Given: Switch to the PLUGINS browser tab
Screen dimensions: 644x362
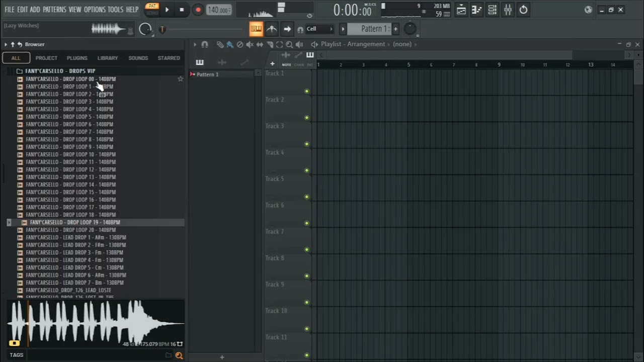Looking at the screenshot, I should [x=77, y=58].
